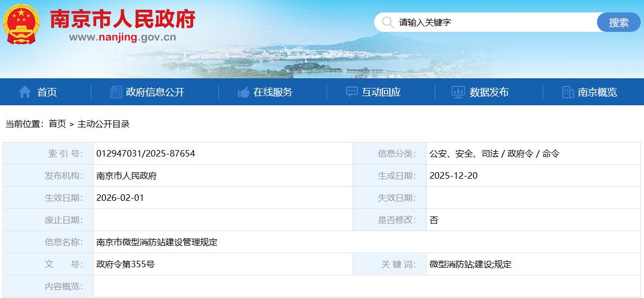Open the 数据发布 menu item
Viewport: 644px width, 298px height.
489,92
